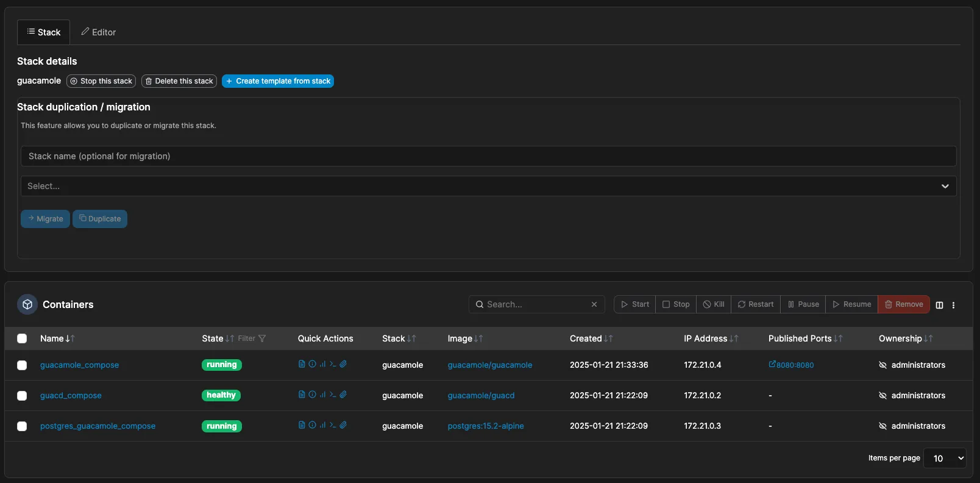Screen dimensions: 980x483
Task: Switch to the Stack tab
Action: coord(44,32)
